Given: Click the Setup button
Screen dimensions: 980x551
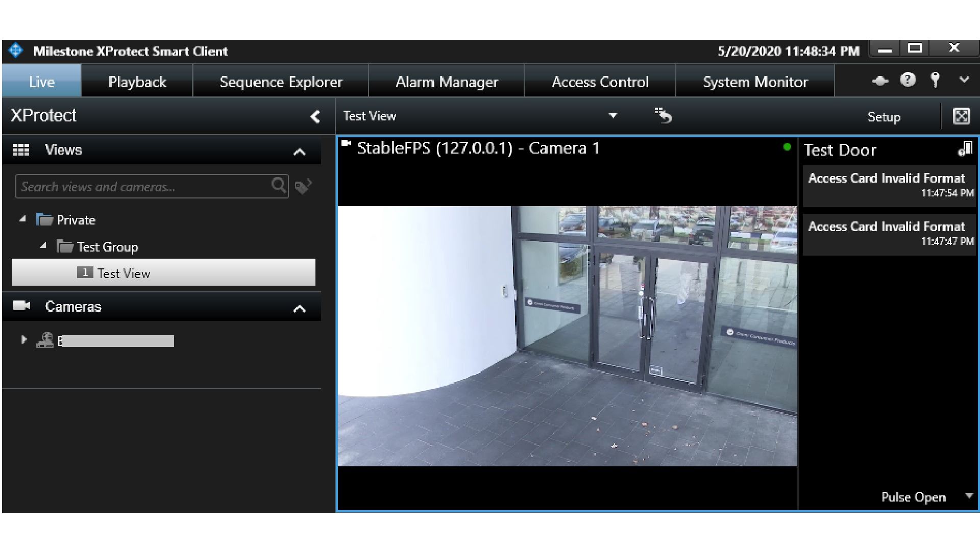Looking at the screenshot, I should (884, 117).
